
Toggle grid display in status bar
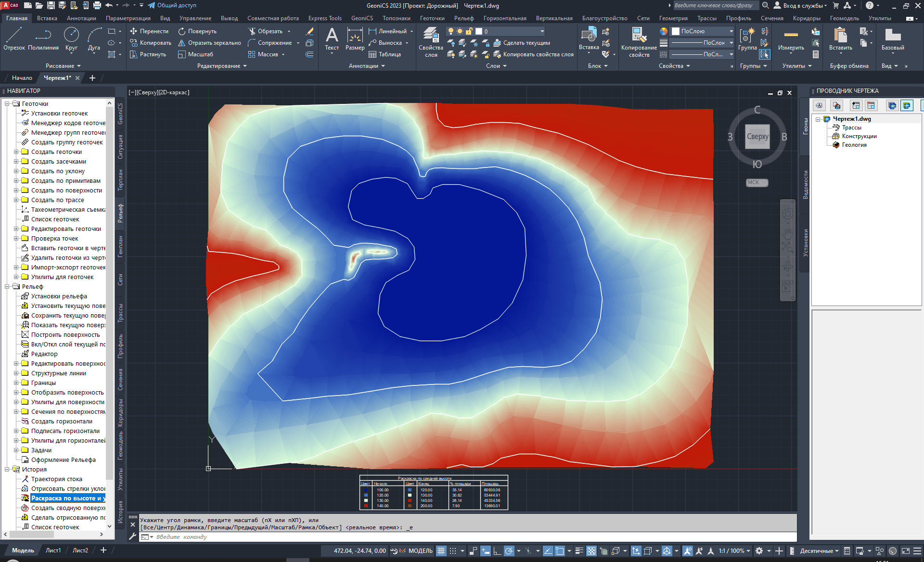click(x=441, y=551)
